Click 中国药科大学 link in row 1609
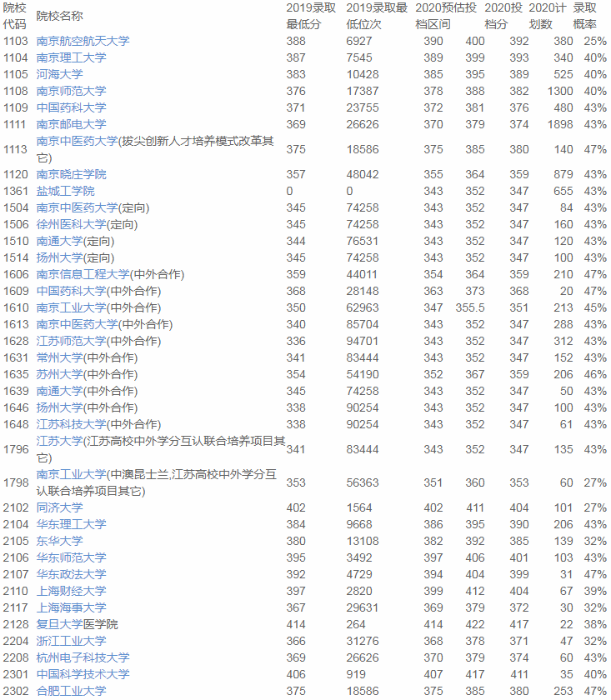Image resolution: width=611 pixels, height=700 pixels. [x=72, y=291]
